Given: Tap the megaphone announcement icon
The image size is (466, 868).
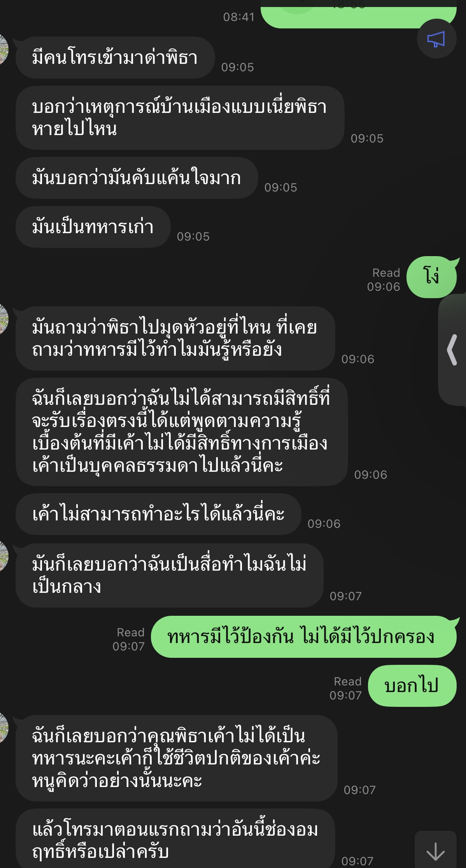Looking at the screenshot, I should click(x=436, y=39).
